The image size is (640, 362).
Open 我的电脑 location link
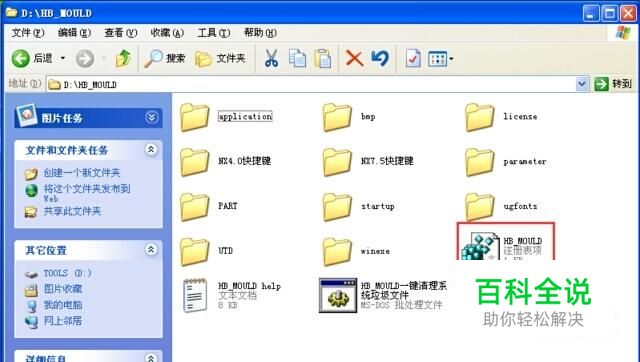pyautogui.click(x=63, y=305)
